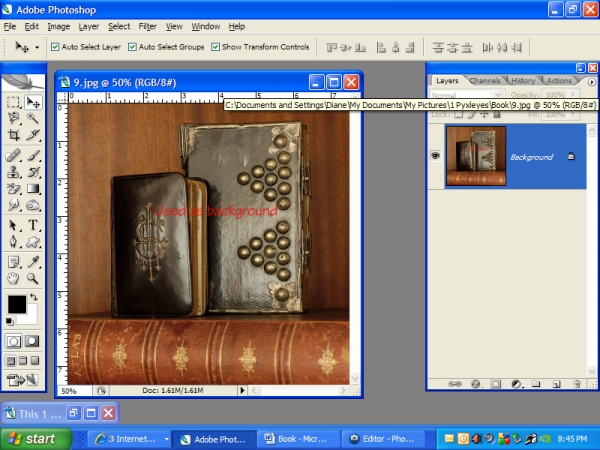Expand the Internet Explorer taskbar group arrow

pyautogui.click(x=167, y=439)
